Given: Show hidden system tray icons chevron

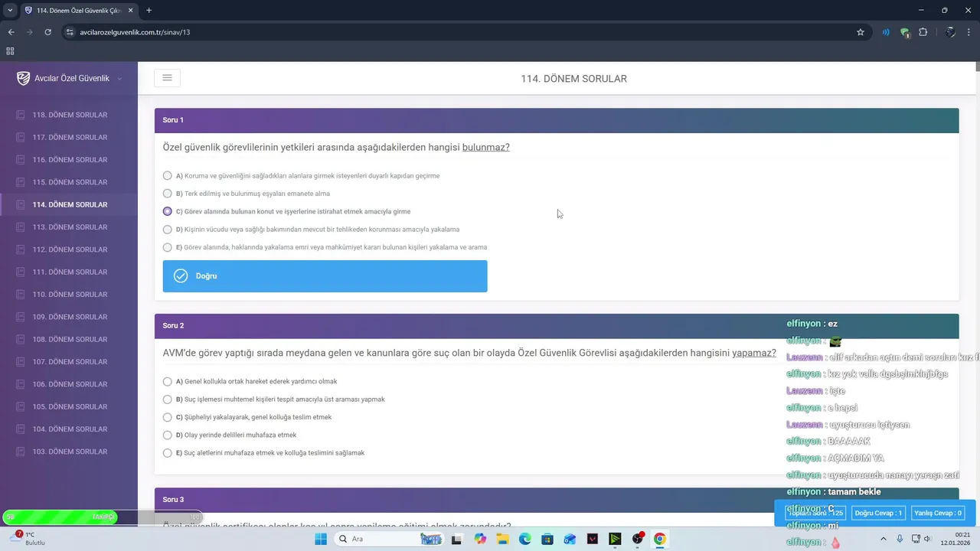Looking at the screenshot, I should coord(884,539).
